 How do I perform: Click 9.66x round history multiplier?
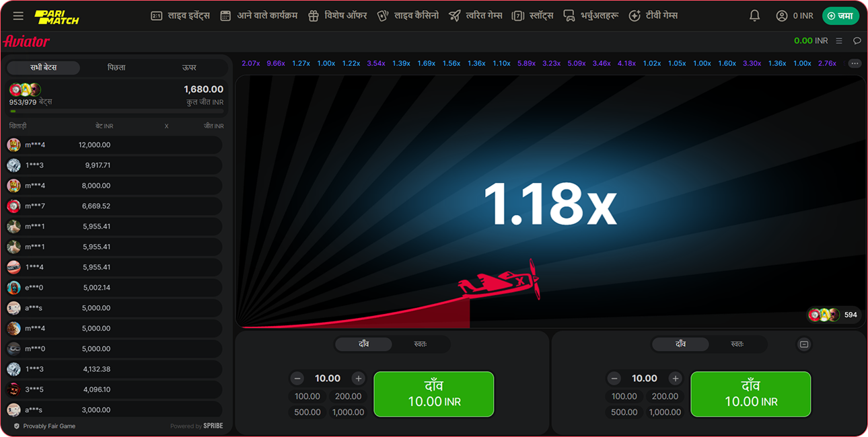click(x=276, y=63)
